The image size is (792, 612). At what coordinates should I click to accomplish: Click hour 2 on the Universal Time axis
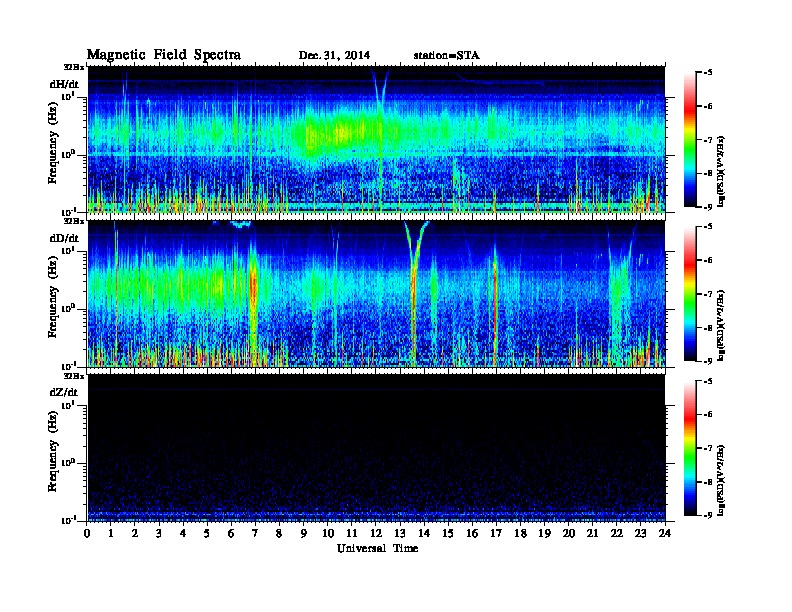[135, 533]
